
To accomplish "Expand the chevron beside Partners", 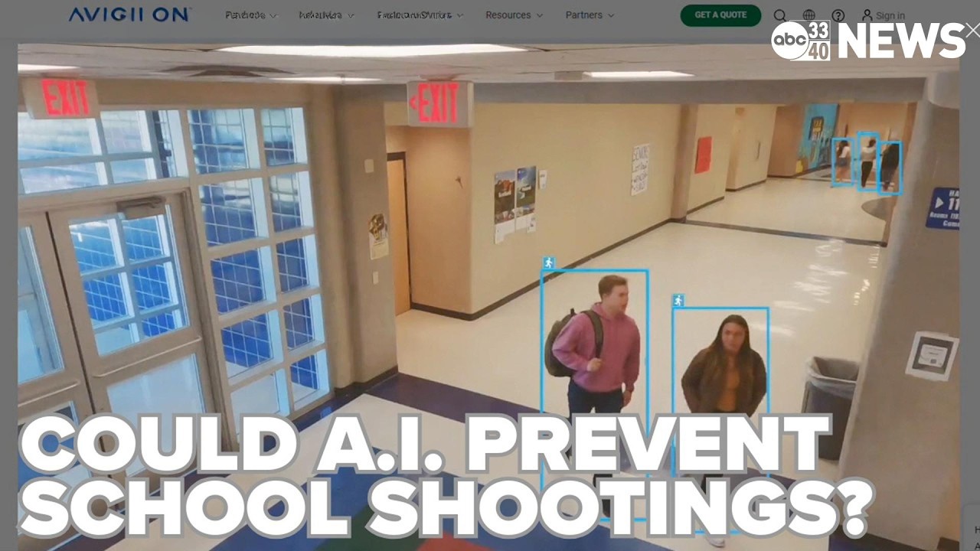I will 611,15.
